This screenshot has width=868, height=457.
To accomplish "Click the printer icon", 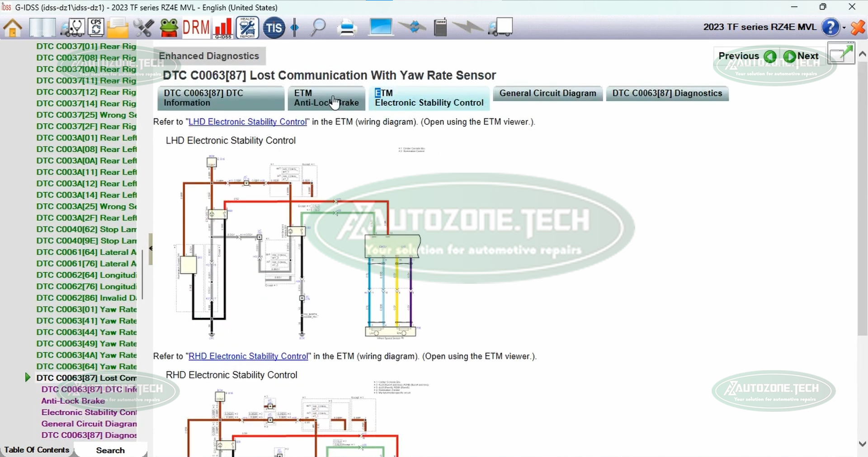I will tap(348, 28).
